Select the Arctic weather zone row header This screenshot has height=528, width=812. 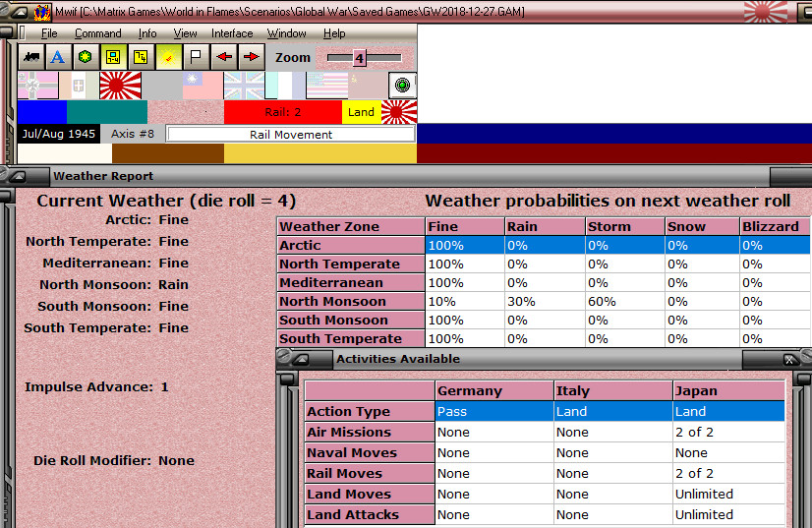(x=351, y=245)
